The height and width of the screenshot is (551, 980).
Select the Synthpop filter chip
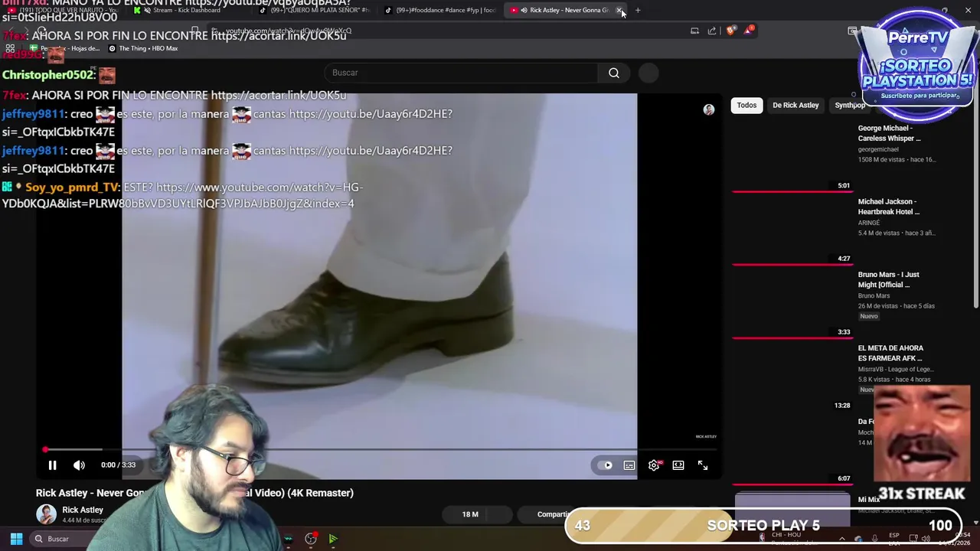point(848,105)
